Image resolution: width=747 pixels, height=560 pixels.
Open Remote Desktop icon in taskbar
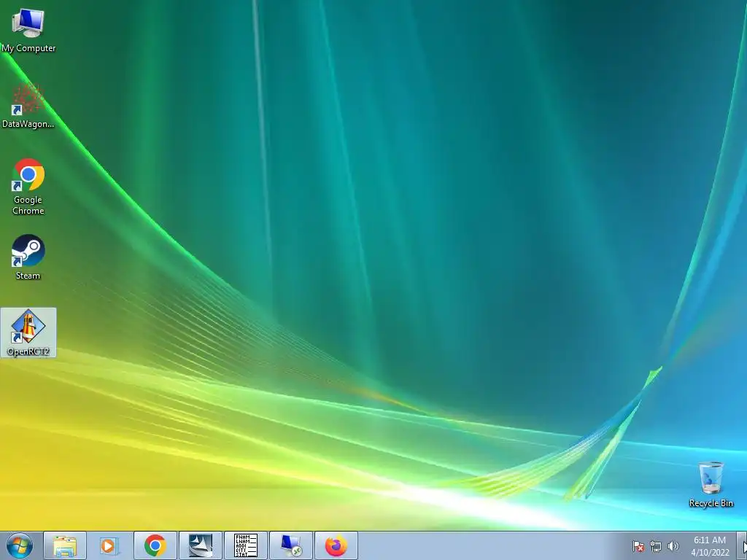click(291, 546)
